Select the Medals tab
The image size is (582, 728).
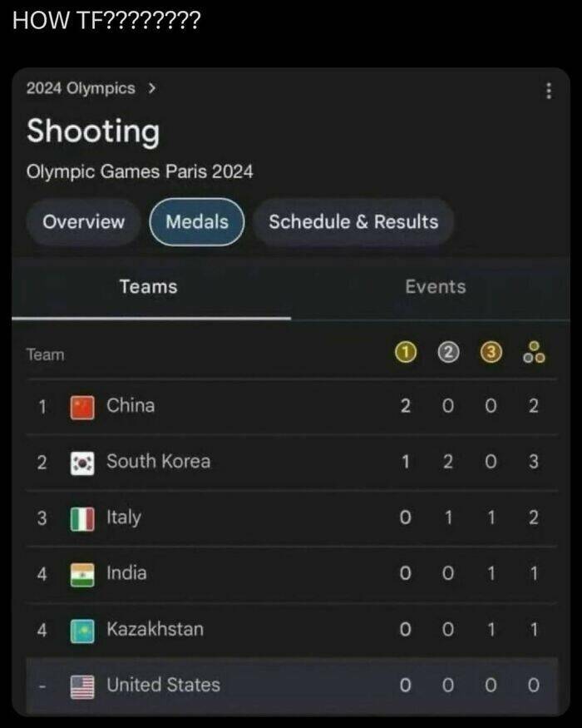coord(197,222)
